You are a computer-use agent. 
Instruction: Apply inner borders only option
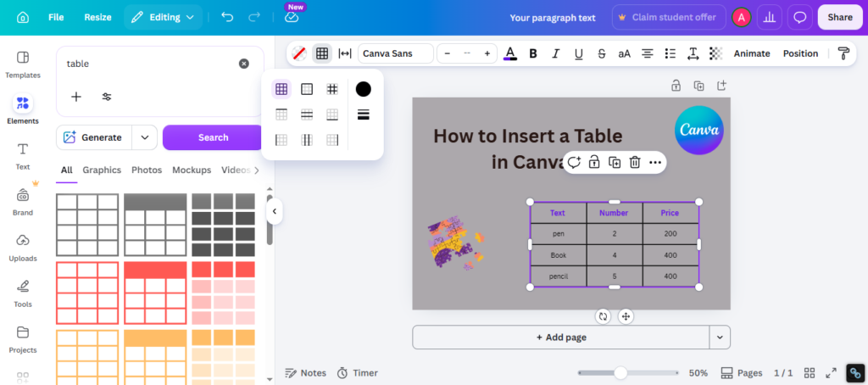332,89
